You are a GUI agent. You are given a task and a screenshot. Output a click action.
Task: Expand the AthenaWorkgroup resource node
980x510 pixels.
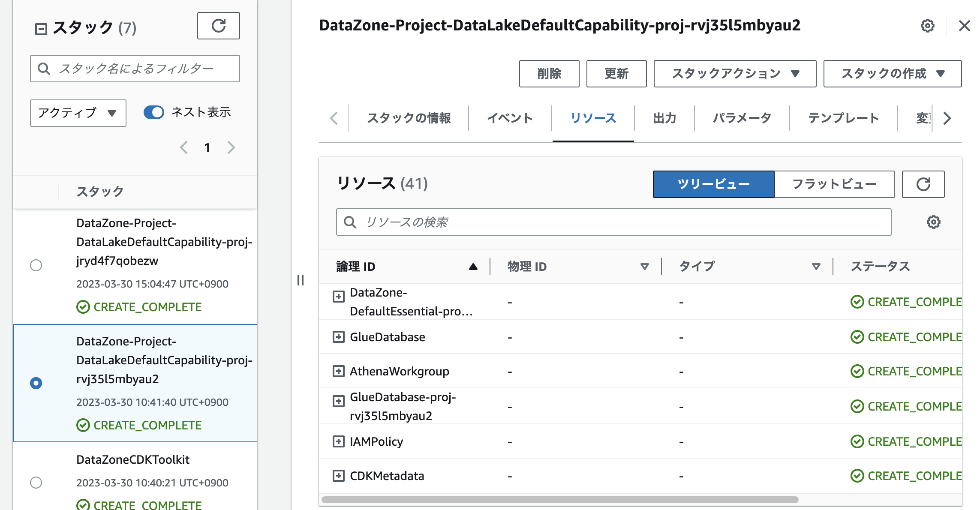click(339, 371)
